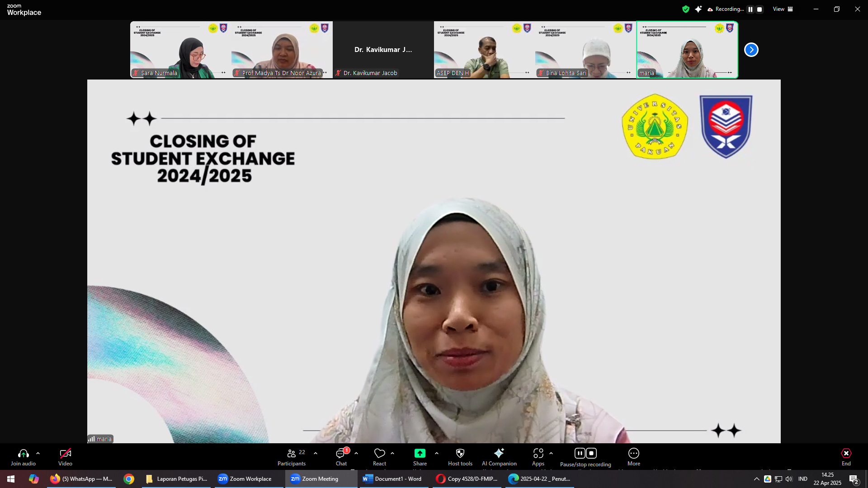Select maria highlighted video thumbnail
This screenshot has width=868, height=488.
[687, 50]
